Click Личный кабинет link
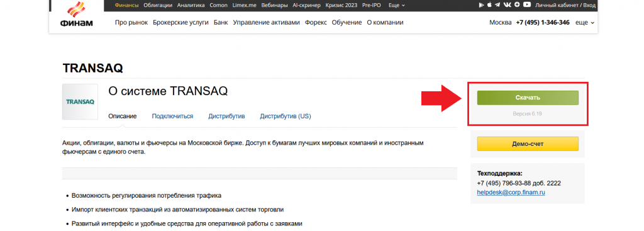Screen dimensions: 644x231 tap(557, 5)
